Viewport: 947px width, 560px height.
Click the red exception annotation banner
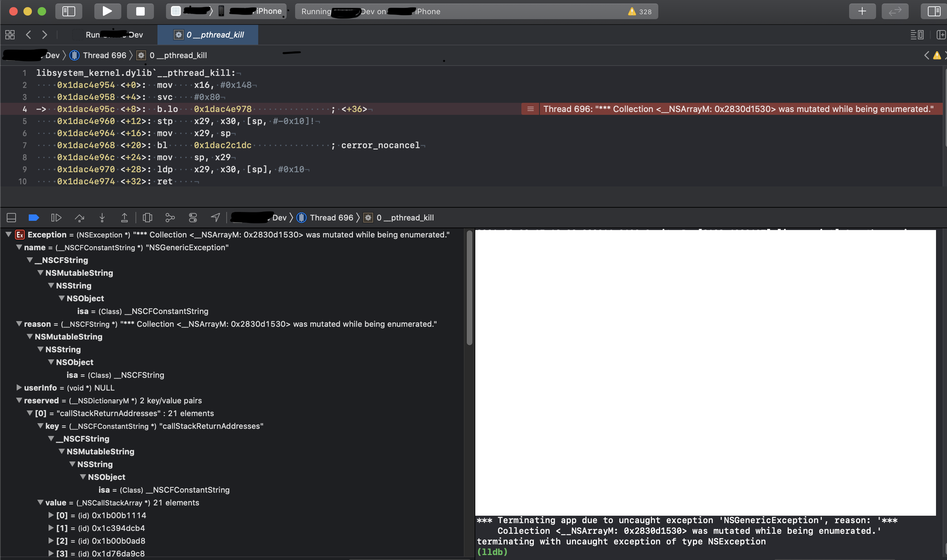click(x=738, y=109)
